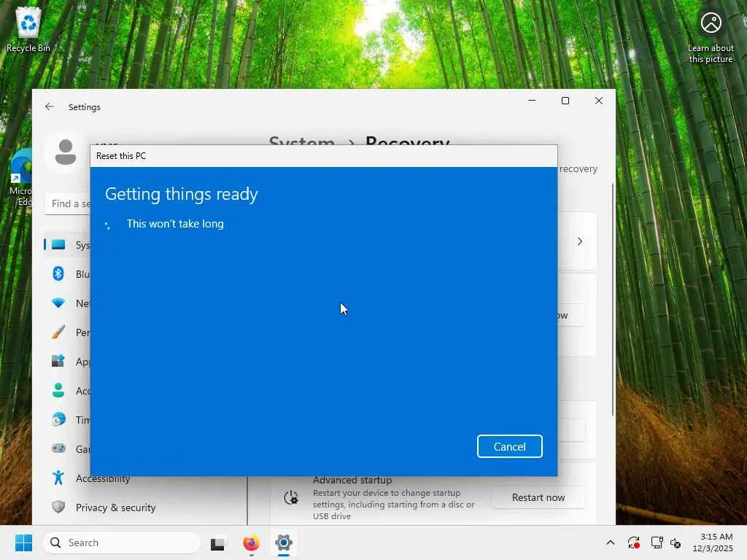Screen dimensions: 747x560
Task: Open the Bluetooth section via its icon
Action: point(58,274)
